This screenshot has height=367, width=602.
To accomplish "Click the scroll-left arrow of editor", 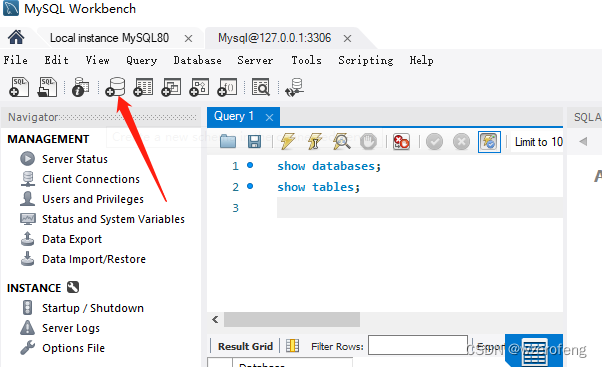I will [215, 319].
